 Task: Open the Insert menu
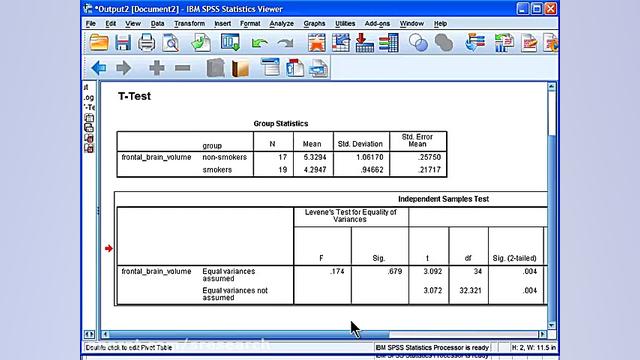click(222, 24)
